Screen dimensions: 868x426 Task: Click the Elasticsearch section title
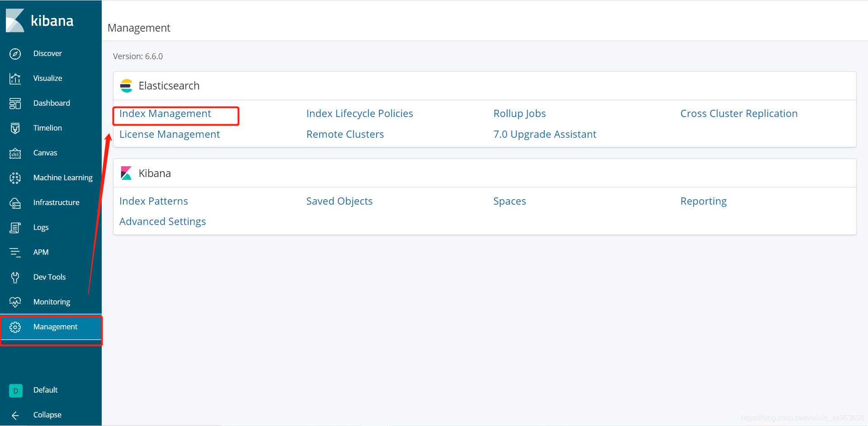(x=169, y=86)
